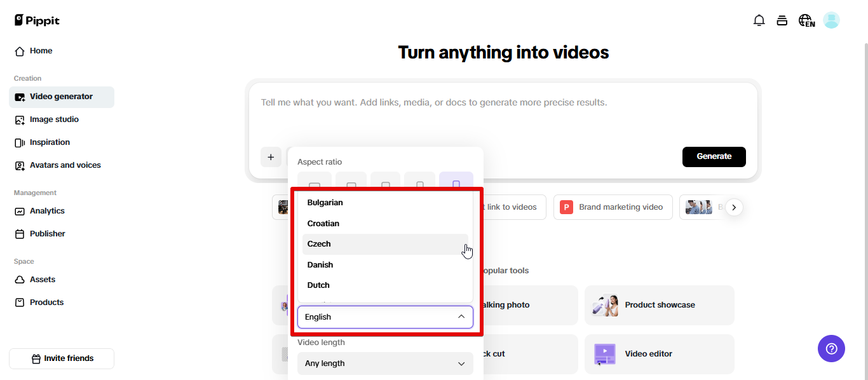The image size is (868, 380).
Task: Open the Video editor tool
Action: (659, 354)
